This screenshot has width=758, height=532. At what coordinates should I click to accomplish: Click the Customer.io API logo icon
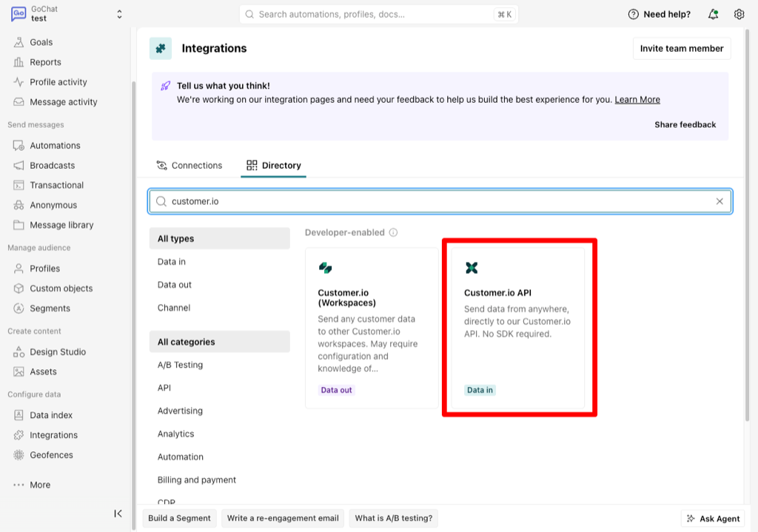click(472, 267)
